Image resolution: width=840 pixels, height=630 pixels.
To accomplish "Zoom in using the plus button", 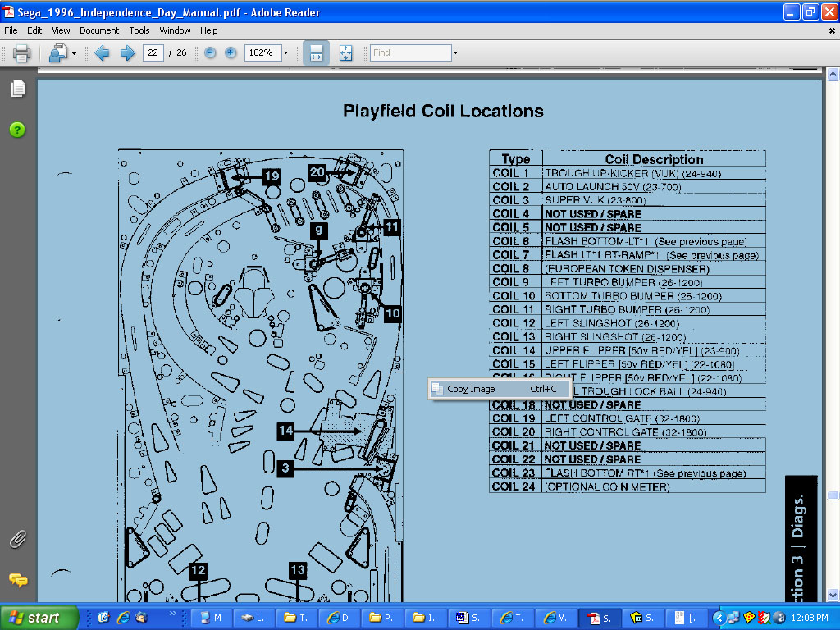I will [231, 52].
